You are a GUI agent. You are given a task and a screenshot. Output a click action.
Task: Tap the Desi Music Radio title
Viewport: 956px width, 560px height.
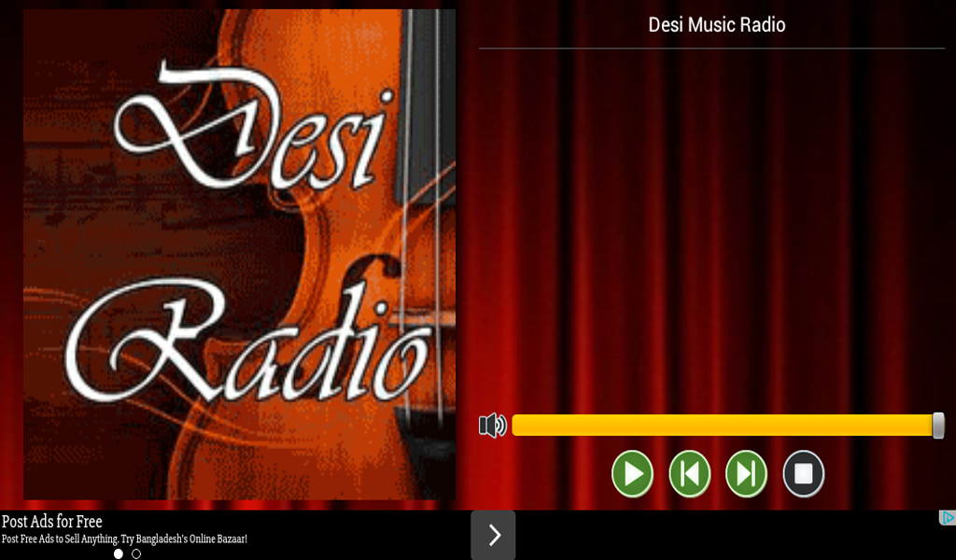715,24
